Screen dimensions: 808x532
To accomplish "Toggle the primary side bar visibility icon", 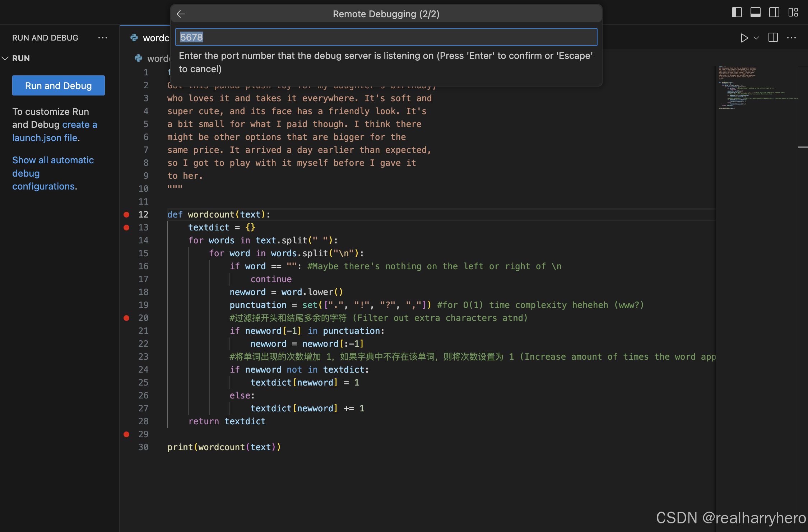I will (737, 12).
